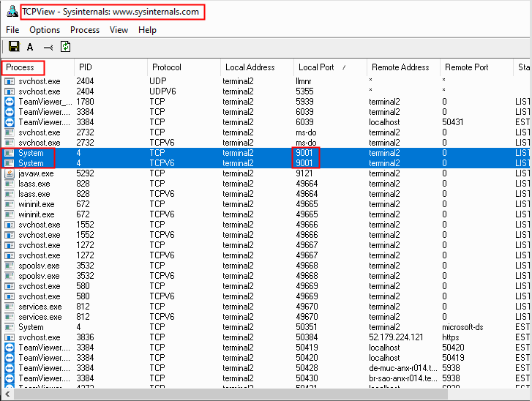
Task: Select services.exe TCP row name
Action: [x=40, y=307]
